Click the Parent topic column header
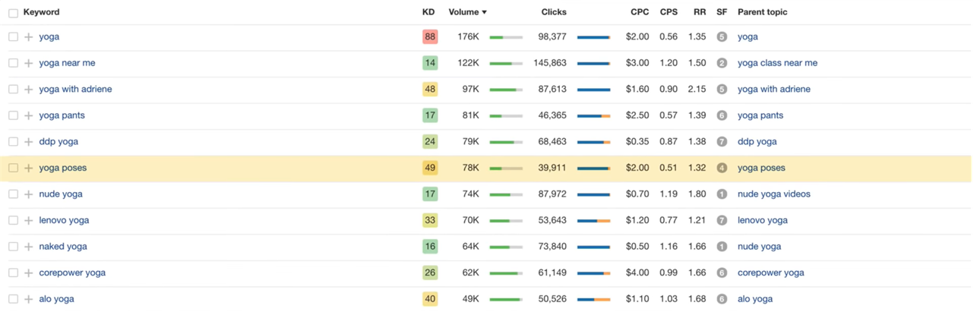Viewport: 980px width, 312px height. coord(762,12)
